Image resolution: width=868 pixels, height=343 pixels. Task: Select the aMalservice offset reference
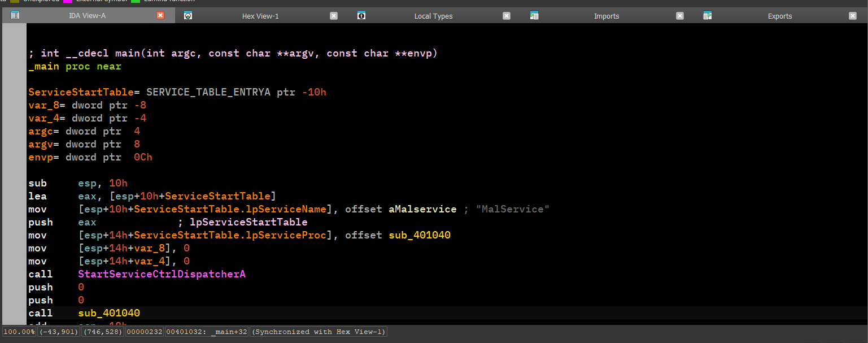tap(422, 209)
